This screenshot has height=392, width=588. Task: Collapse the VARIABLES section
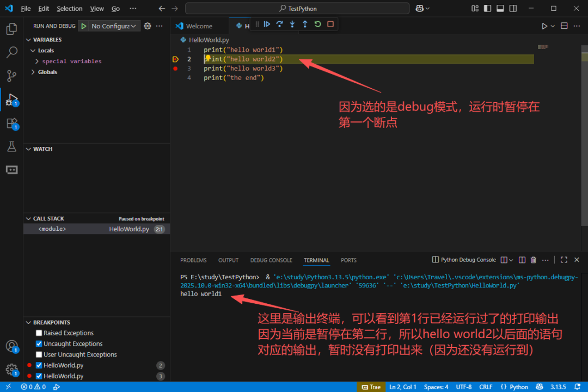(28, 39)
